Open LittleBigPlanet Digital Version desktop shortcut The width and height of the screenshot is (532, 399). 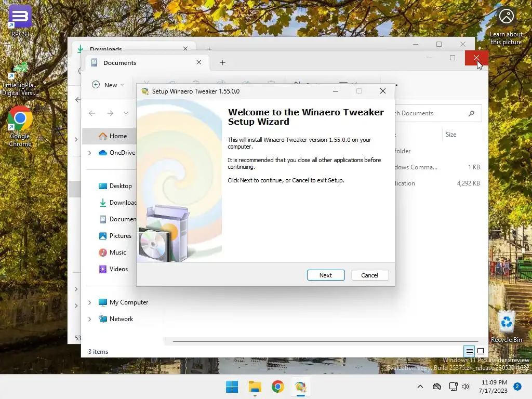(x=20, y=79)
